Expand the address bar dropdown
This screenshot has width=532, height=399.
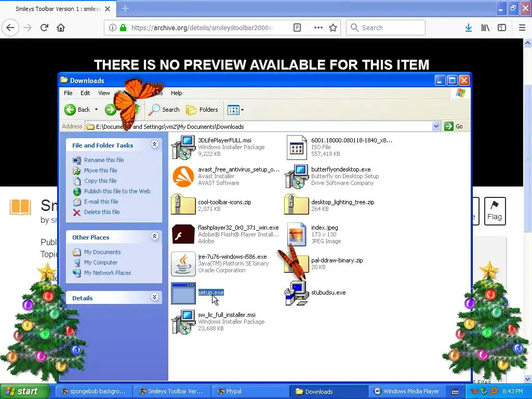click(x=436, y=127)
